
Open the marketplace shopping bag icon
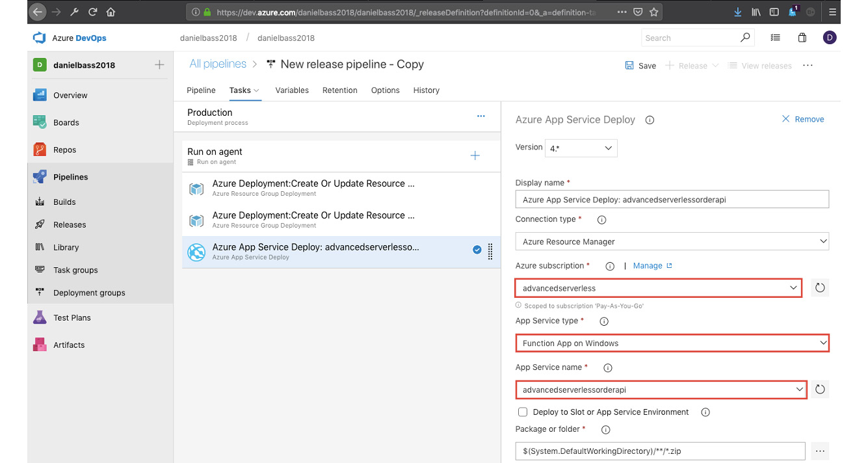point(802,38)
